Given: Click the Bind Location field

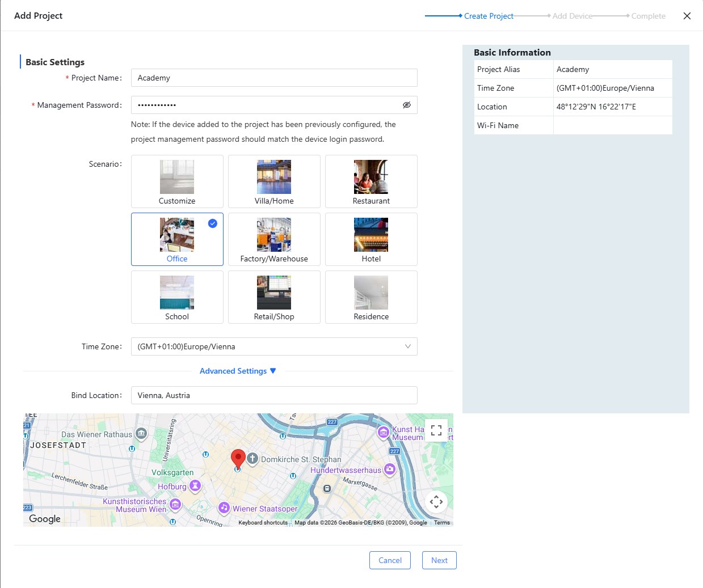Looking at the screenshot, I should click(x=274, y=395).
